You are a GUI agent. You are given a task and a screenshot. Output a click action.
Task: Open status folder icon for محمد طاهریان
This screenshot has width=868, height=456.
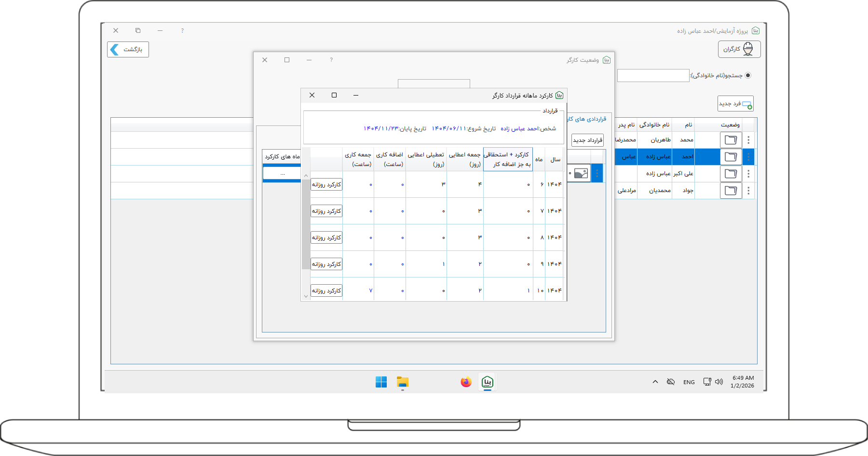coord(731,140)
